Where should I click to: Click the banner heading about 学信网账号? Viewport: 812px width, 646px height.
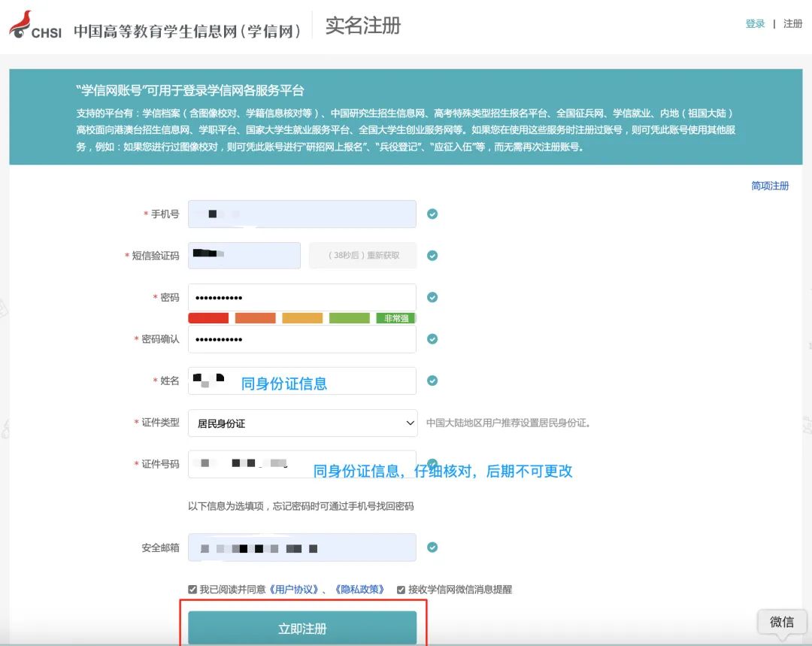click(190, 91)
